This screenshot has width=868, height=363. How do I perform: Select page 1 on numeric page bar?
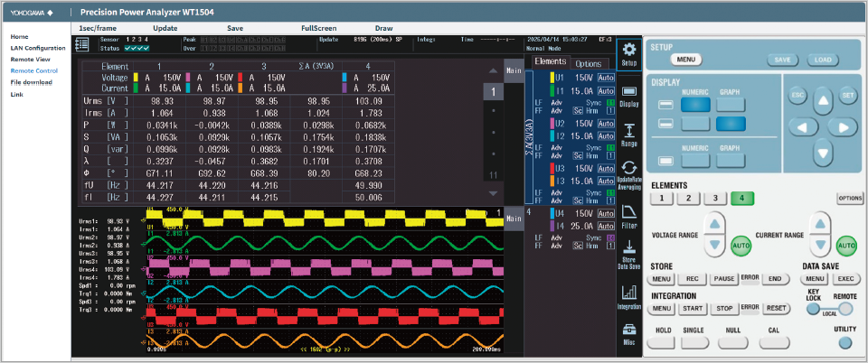coord(494,92)
